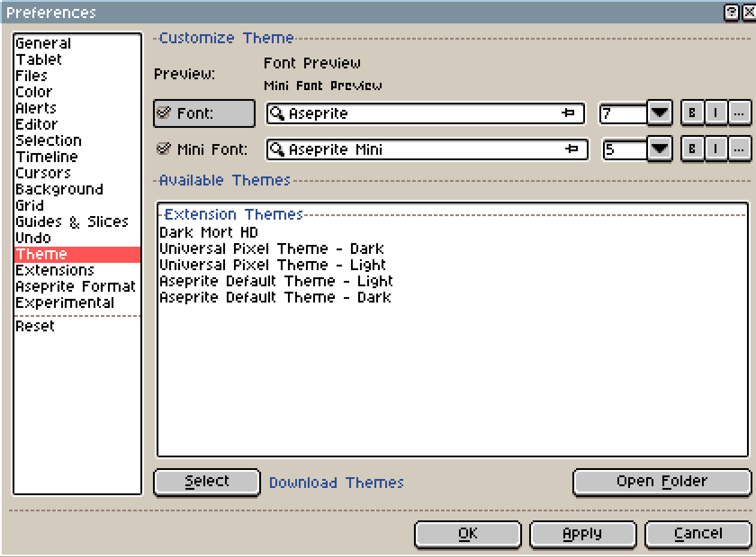Select Universal Pixel Theme - Dark
Image resolution: width=756 pixels, height=557 pixels.
click(x=452, y=248)
